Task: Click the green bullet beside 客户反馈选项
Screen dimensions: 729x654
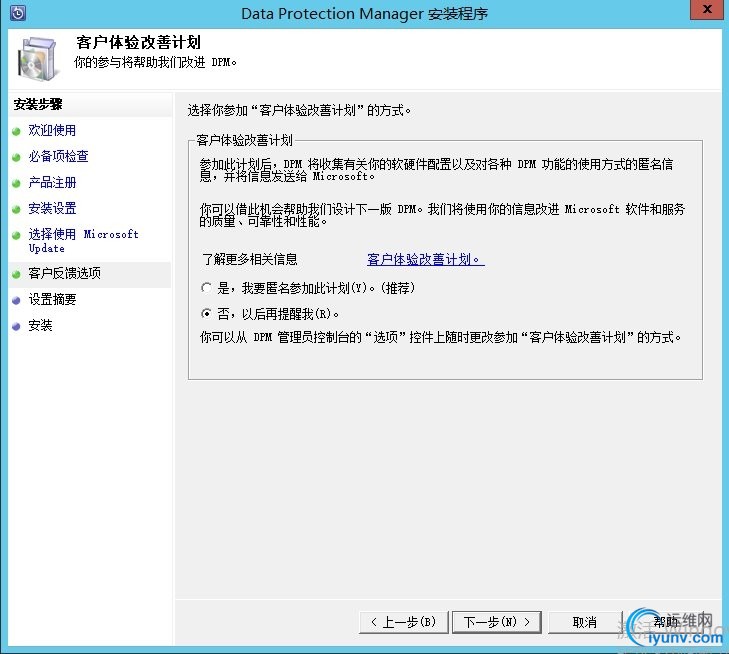Action: pos(16,274)
